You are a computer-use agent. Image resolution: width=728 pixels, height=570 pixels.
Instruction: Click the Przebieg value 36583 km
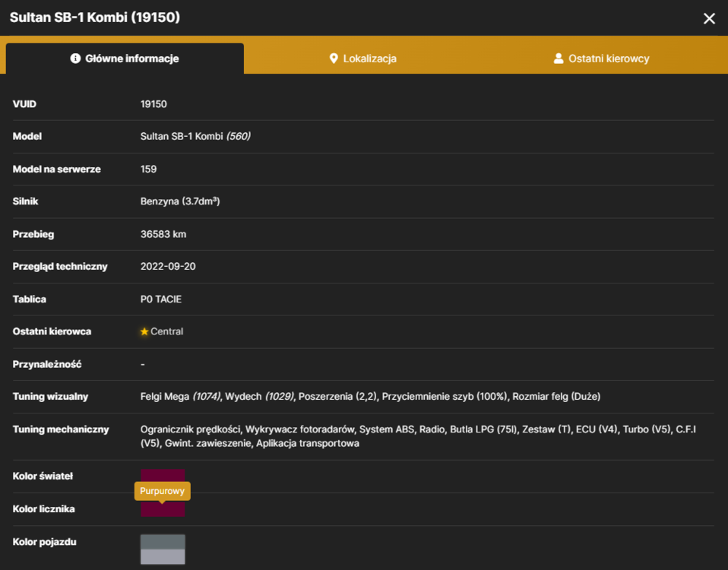tap(163, 234)
